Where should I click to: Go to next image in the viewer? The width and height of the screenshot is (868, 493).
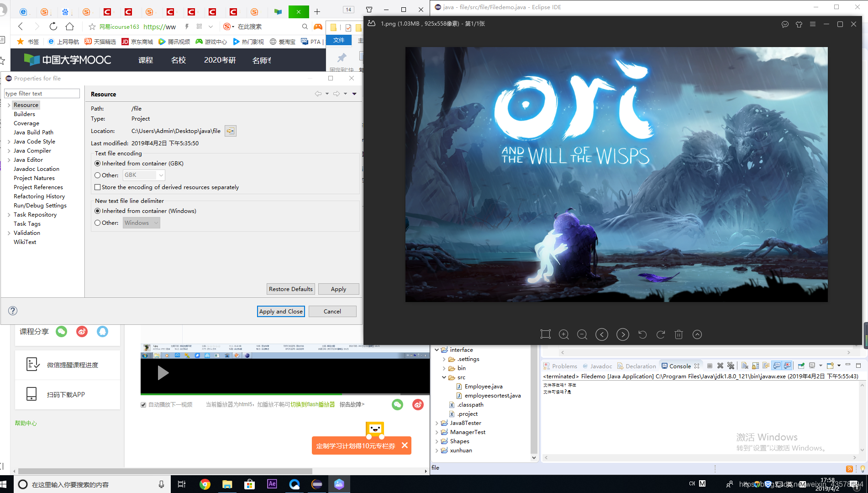(623, 334)
